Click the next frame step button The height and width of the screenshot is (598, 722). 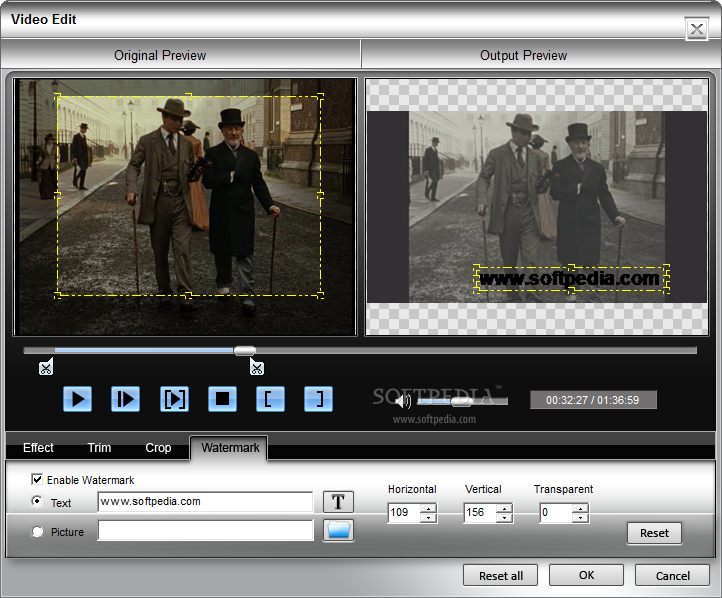click(x=125, y=399)
